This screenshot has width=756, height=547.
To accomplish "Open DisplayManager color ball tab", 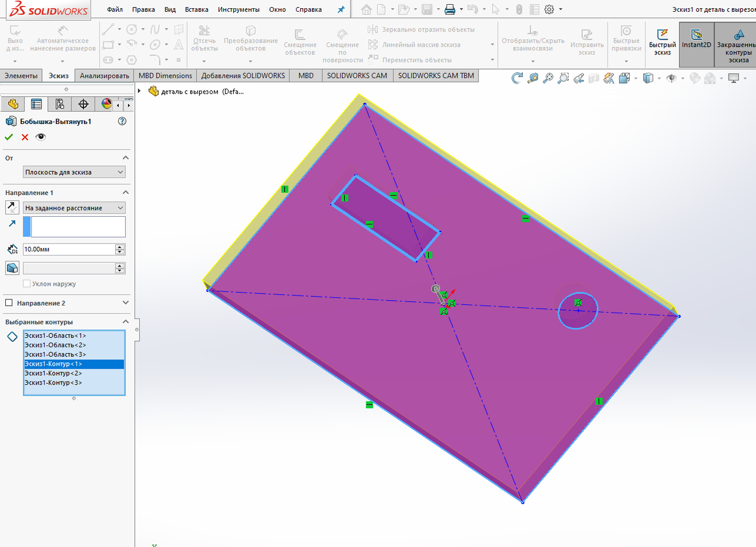I will [x=106, y=105].
